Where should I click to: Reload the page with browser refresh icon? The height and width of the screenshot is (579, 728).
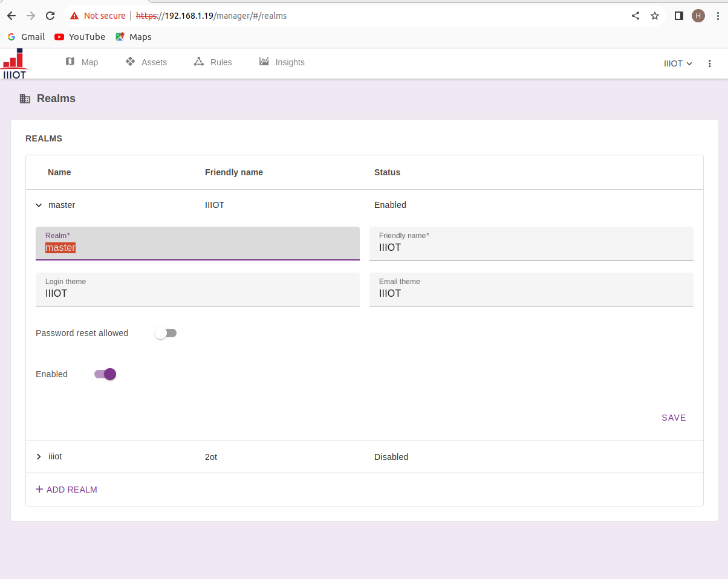tap(50, 16)
